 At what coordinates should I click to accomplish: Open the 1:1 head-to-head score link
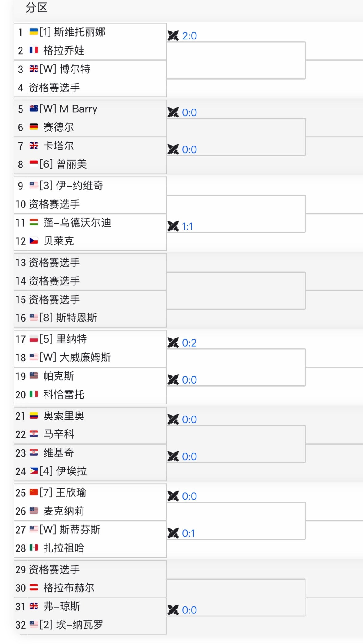187,226
